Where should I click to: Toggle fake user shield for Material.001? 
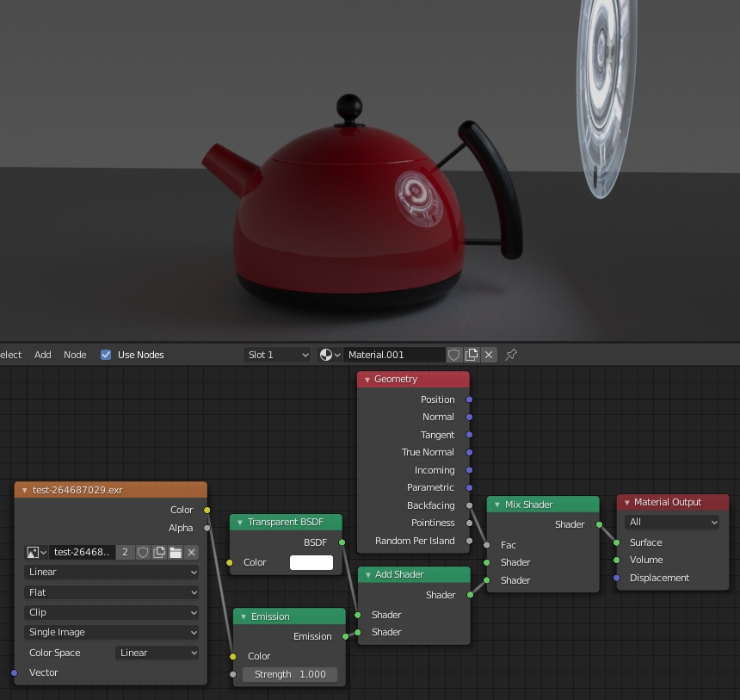pos(454,355)
